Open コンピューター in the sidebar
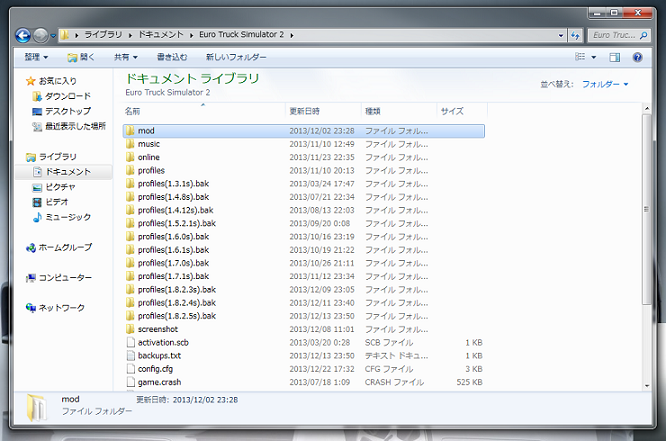 pos(59,278)
